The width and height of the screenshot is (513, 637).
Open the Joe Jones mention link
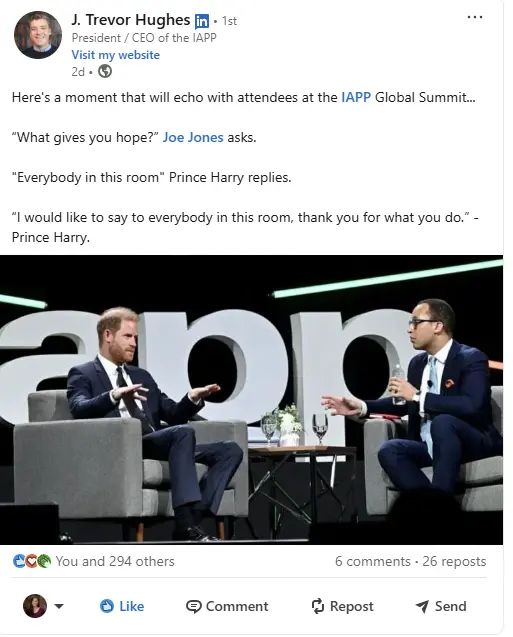pos(193,137)
